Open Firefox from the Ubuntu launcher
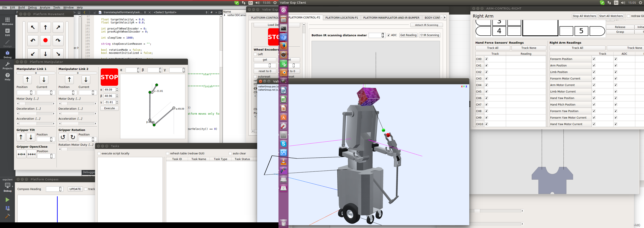 coord(283,46)
